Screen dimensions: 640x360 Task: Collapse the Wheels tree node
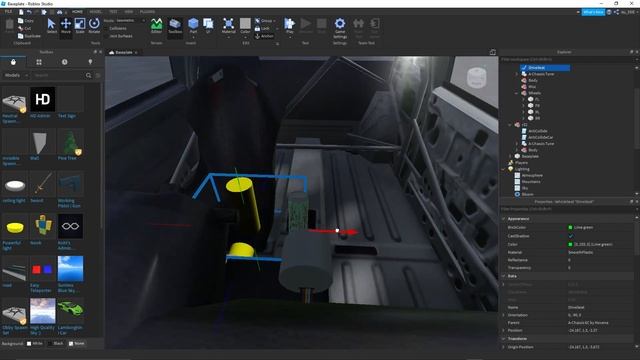pyautogui.click(x=516, y=93)
